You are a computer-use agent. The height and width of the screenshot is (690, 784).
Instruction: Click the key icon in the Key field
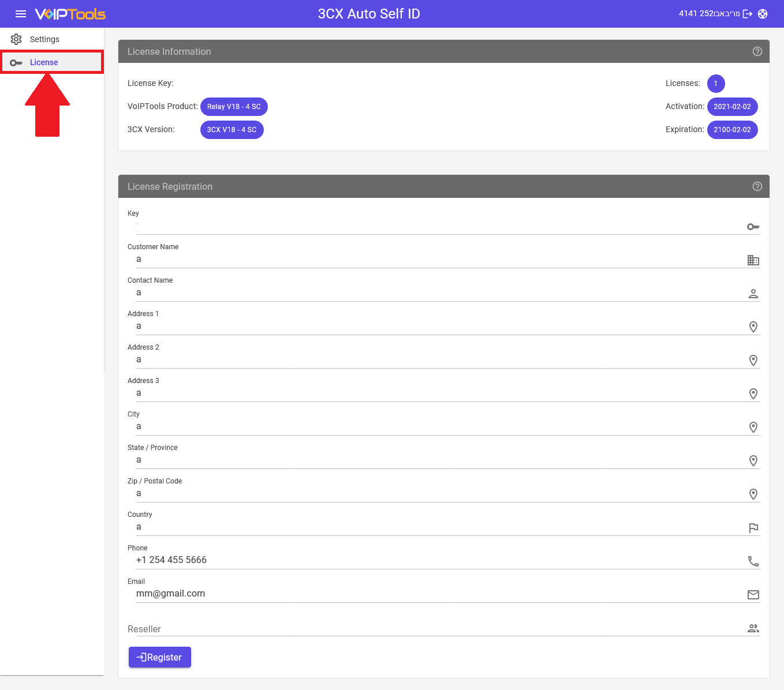tap(753, 226)
